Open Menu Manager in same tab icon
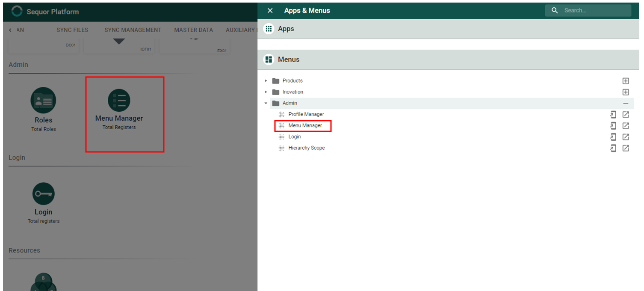The height and width of the screenshot is (291, 644). coord(613,125)
